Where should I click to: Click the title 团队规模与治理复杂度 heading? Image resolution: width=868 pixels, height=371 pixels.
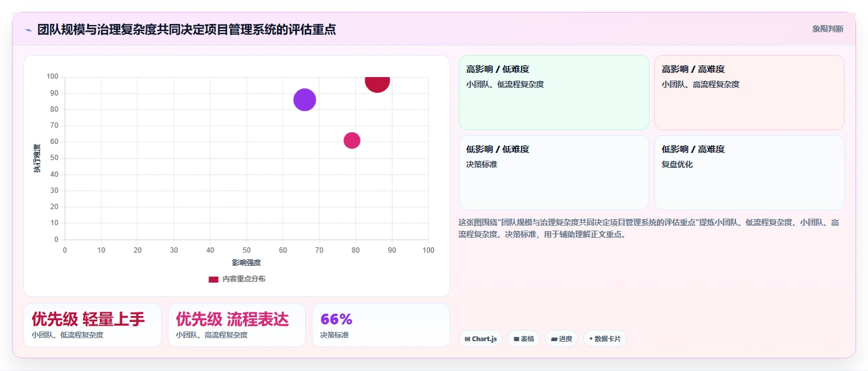click(x=186, y=29)
